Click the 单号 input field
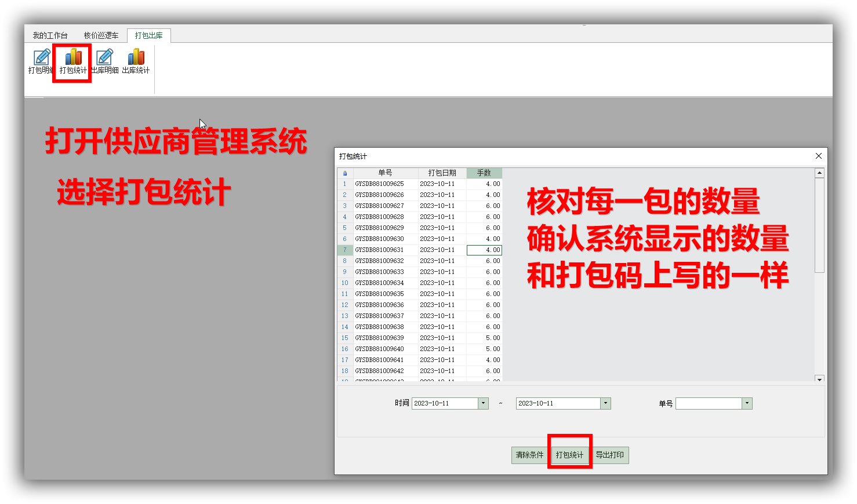 [709, 403]
